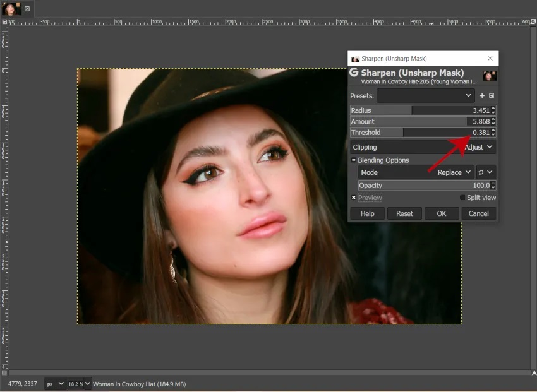Open the zoom percentage dropdown in status bar
The width and height of the screenshot is (537, 392).
(87, 384)
